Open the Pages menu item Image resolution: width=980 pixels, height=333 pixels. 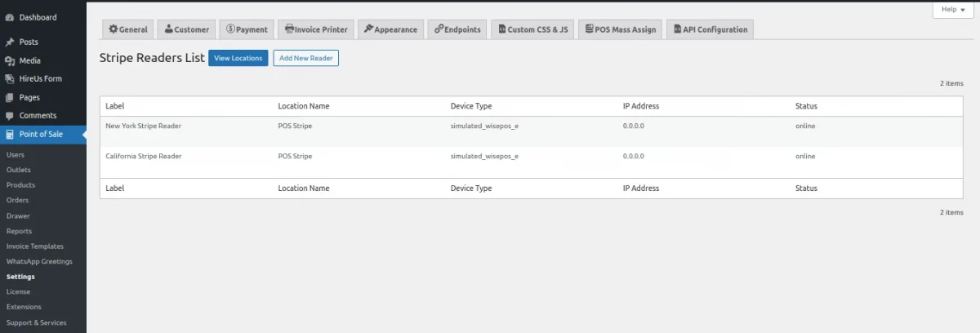point(43,97)
